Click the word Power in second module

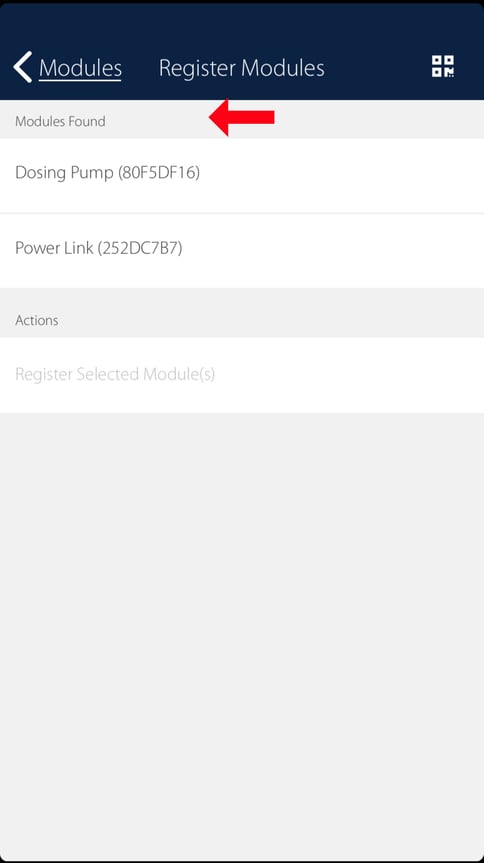pyautogui.click(x=34, y=248)
